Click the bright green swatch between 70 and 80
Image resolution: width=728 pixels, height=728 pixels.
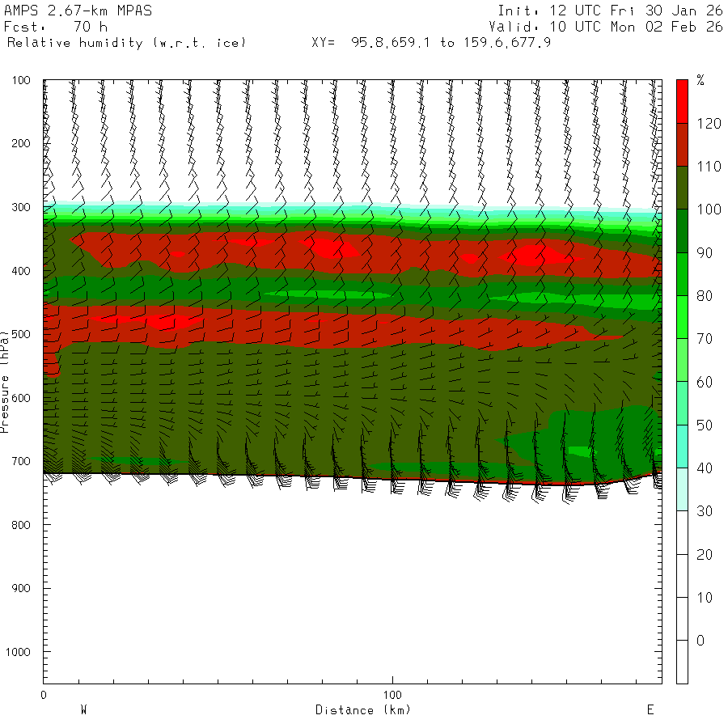682,316
